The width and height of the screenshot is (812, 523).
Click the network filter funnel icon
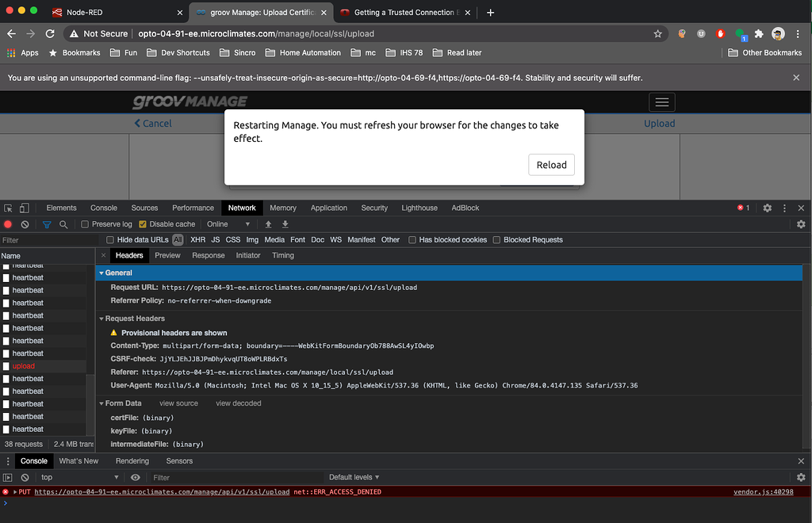(47, 224)
